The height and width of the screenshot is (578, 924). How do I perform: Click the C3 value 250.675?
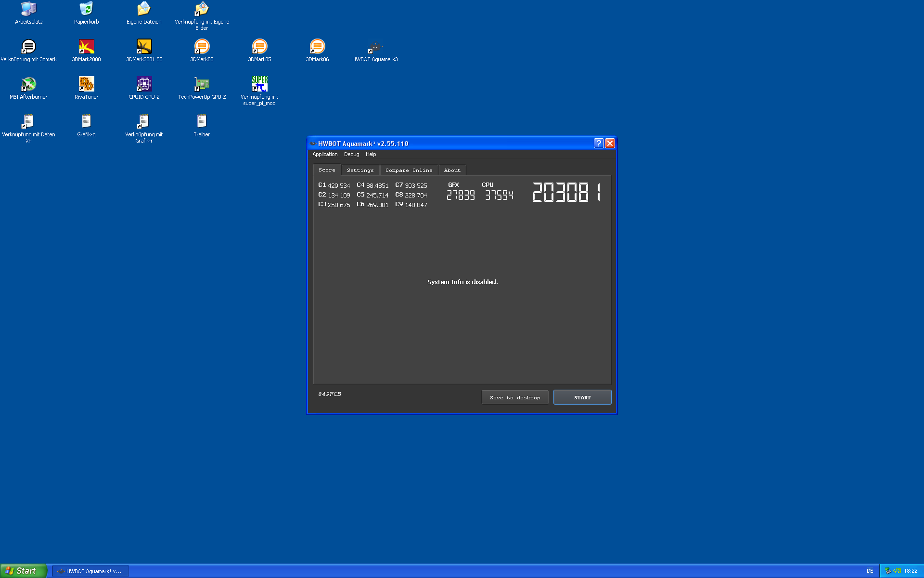pyautogui.click(x=339, y=205)
